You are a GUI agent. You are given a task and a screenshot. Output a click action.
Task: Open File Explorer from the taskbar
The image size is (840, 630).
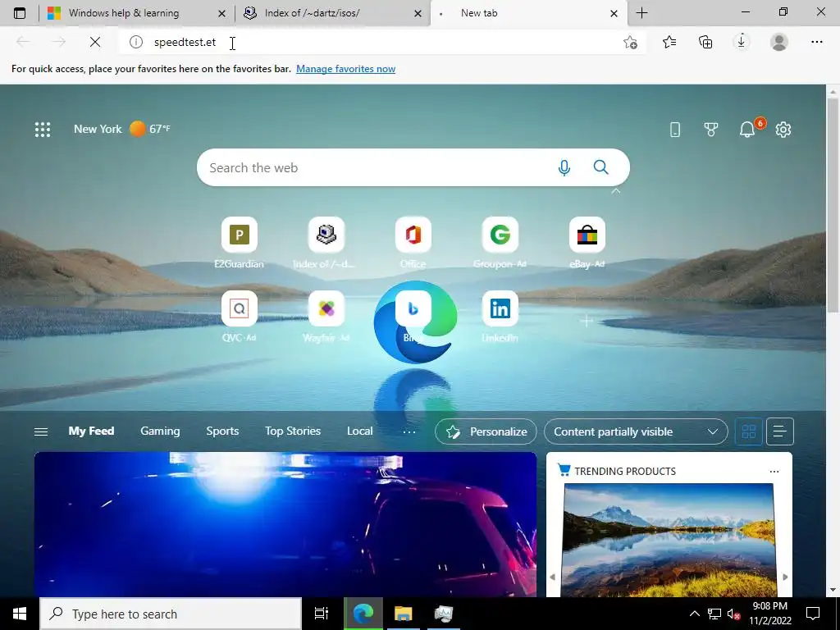coord(404,614)
